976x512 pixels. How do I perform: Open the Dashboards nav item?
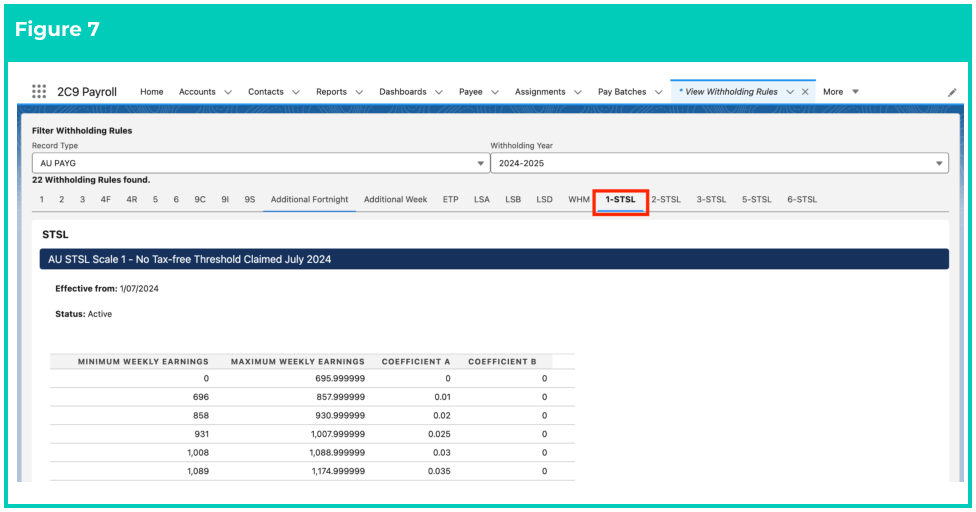pos(403,91)
